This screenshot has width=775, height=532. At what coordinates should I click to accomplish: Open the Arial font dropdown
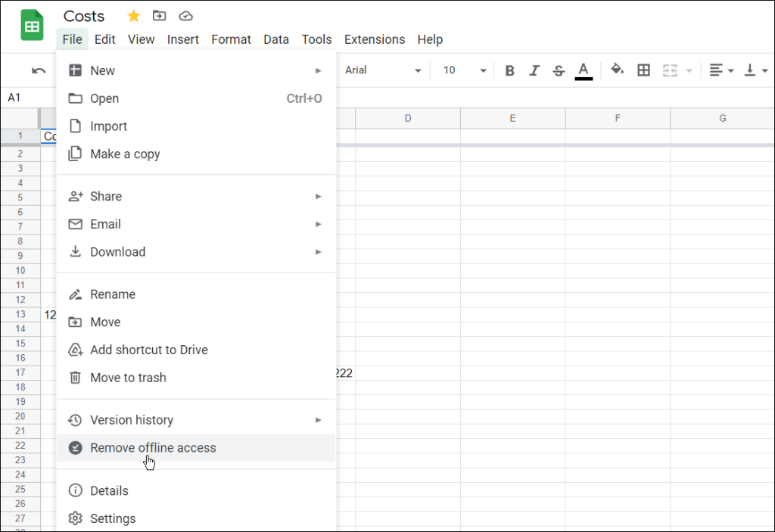pyautogui.click(x=382, y=70)
